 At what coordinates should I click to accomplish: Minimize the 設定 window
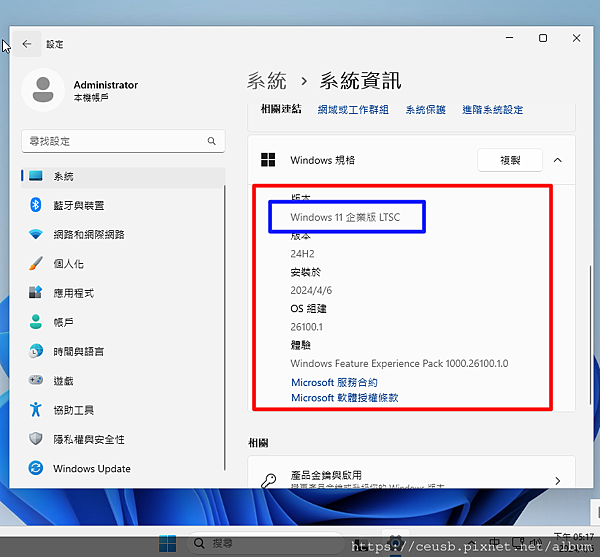[x=509, y=38]
